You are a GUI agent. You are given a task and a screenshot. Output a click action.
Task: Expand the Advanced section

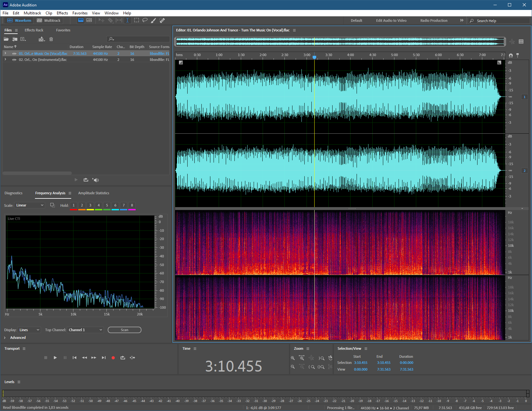coord(5,338)
